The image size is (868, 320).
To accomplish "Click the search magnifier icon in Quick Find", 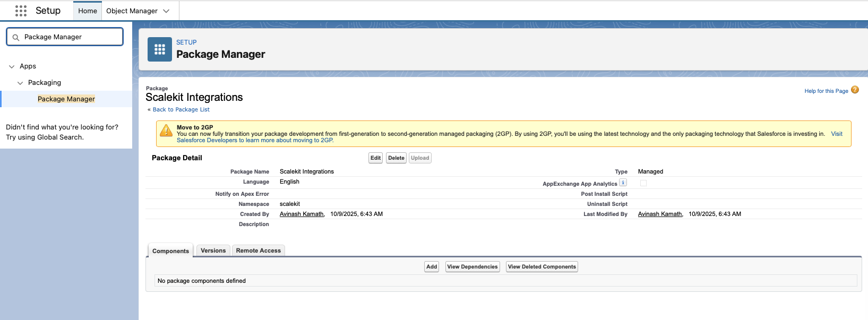I will pos(16,37).
